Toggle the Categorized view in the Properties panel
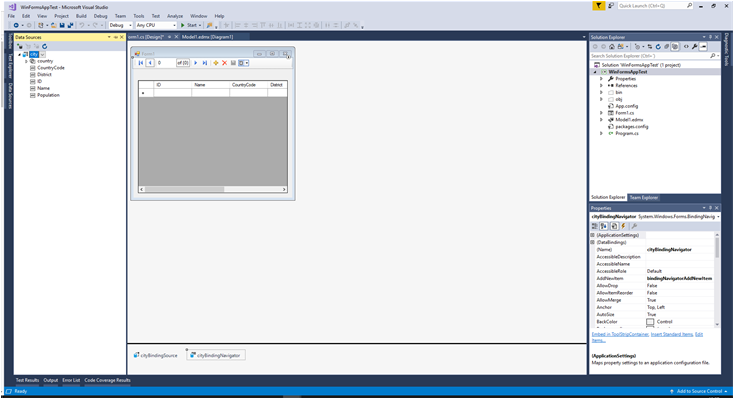The image size is (734, 399). point(595,226)
